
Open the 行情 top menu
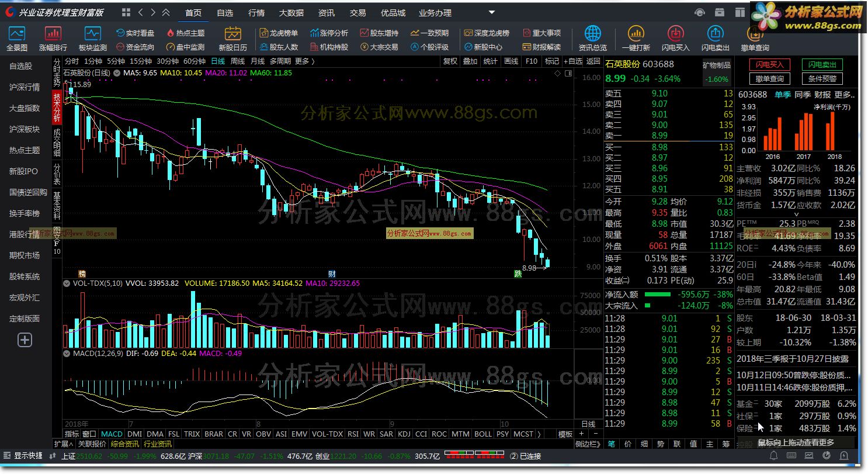pyautogui.click(x=256, y=12)
